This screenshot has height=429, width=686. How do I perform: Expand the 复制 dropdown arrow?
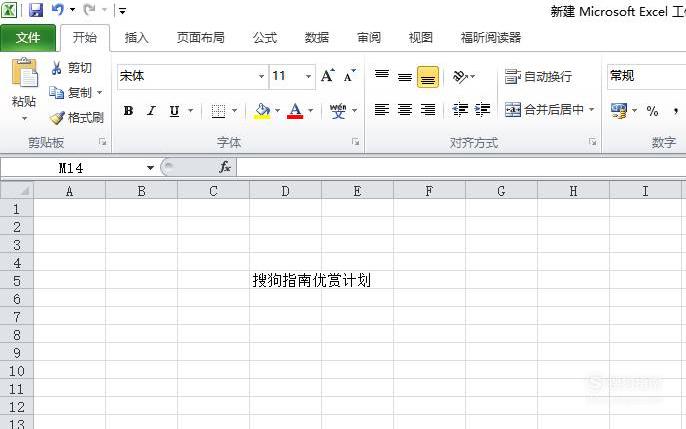click(x=99, y=93)
